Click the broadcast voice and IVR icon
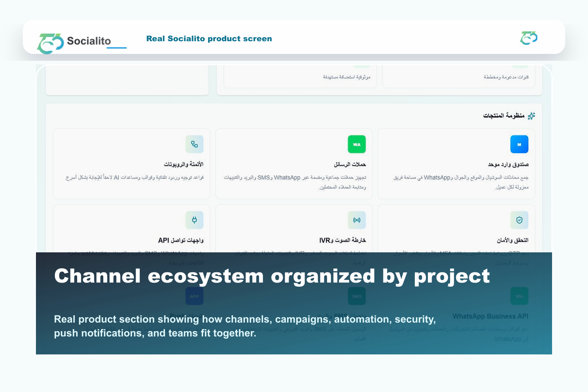588x392 pixels. tap(357, 220)
